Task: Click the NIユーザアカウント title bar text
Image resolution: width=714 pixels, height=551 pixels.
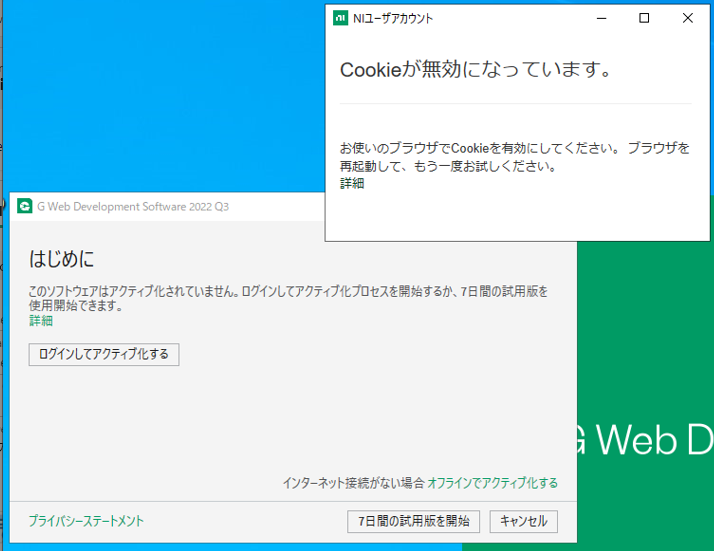Action: click(x=393, y=18)
